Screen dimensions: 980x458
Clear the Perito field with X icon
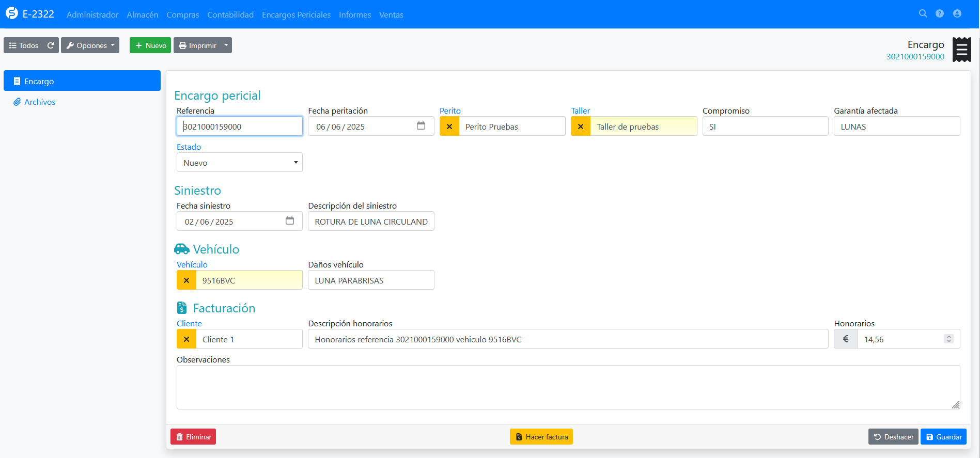(449, 127)
